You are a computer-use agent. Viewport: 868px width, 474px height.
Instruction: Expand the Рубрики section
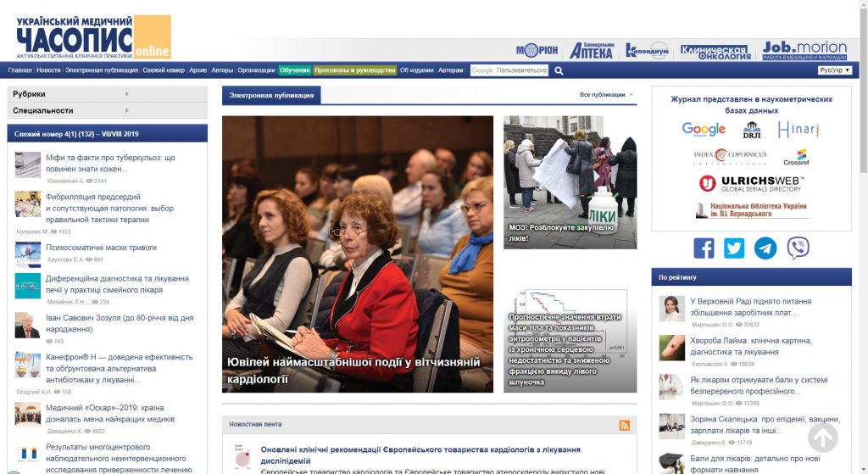pyautogui.click(x=107, y=94)
